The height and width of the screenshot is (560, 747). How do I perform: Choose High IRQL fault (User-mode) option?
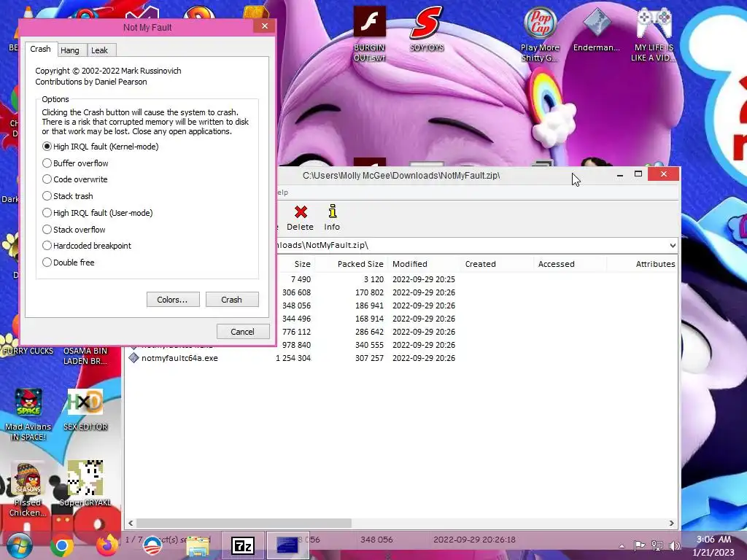pos(98,213)
